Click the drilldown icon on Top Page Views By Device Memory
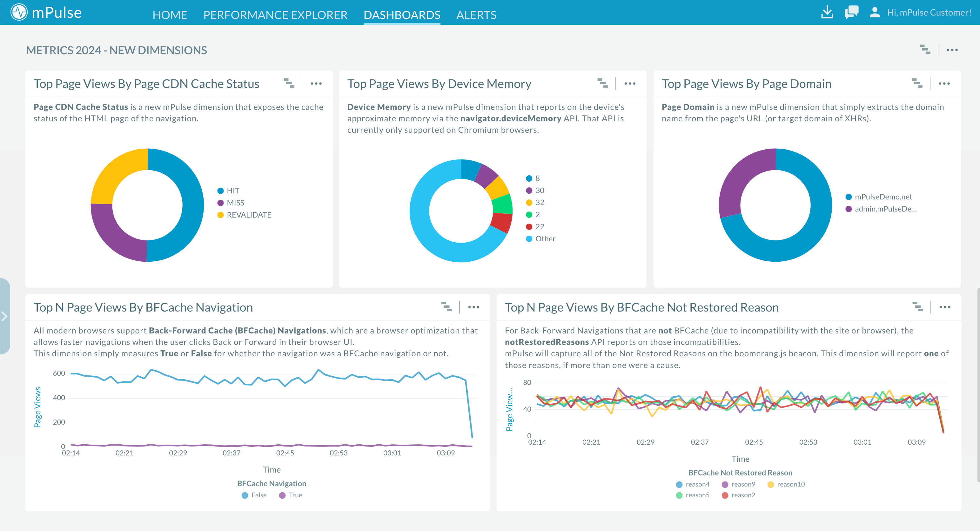Viewport: 980px width, 531px height. (x=604, y=83)
